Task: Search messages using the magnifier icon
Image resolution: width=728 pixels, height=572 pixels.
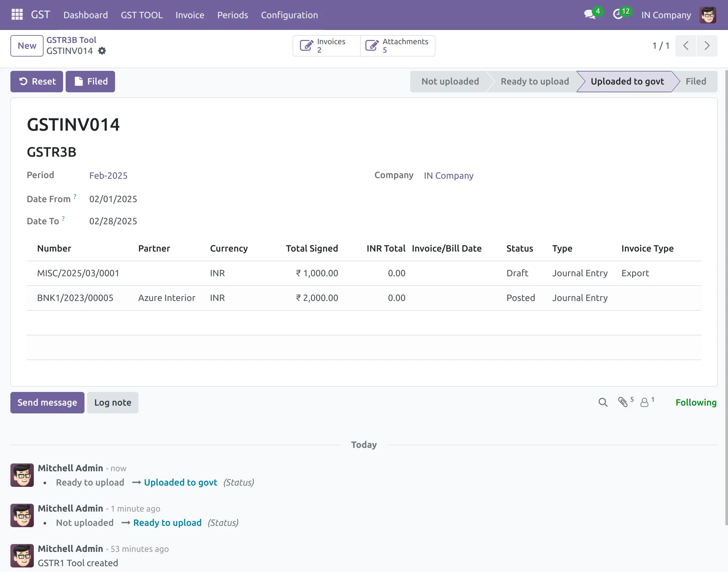Action: (x=603, y=403)
